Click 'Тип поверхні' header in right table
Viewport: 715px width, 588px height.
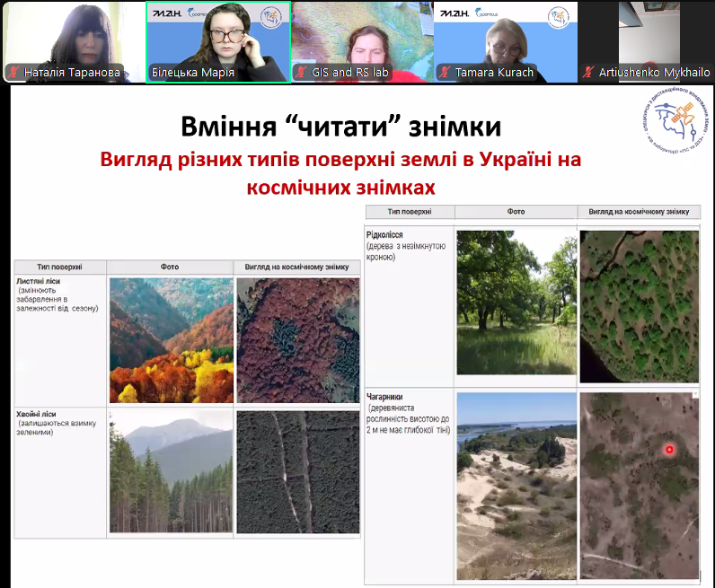click(x=410, y=212)
